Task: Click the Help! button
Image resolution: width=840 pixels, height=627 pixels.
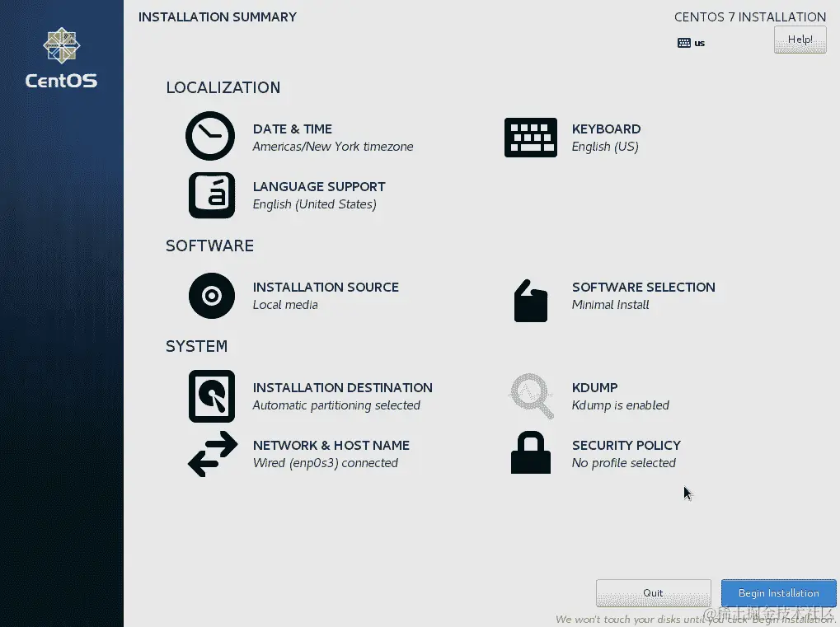Action: [x=800, y=40]
